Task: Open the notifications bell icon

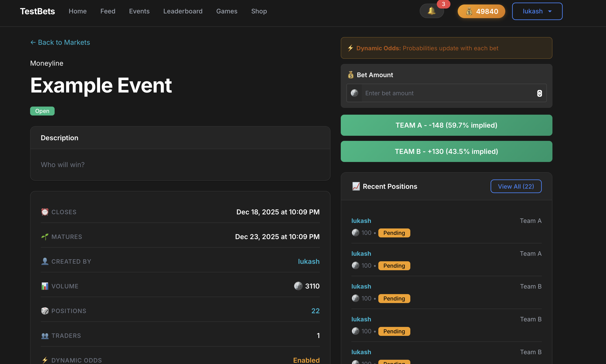Action: [431, 11]
